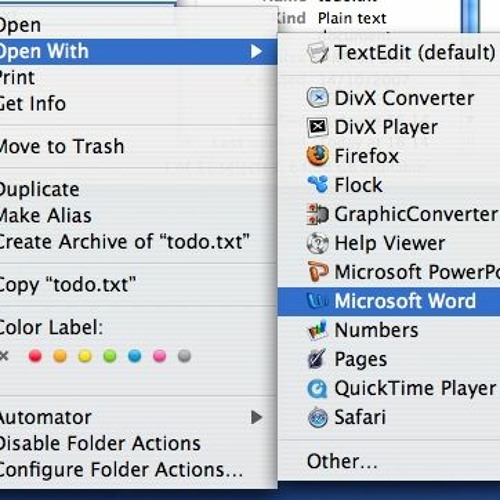Image resolution: width=500 pixels, height=500 pixels.
Task: Expand the Open With submenu arrow
Action: [256, 51]
